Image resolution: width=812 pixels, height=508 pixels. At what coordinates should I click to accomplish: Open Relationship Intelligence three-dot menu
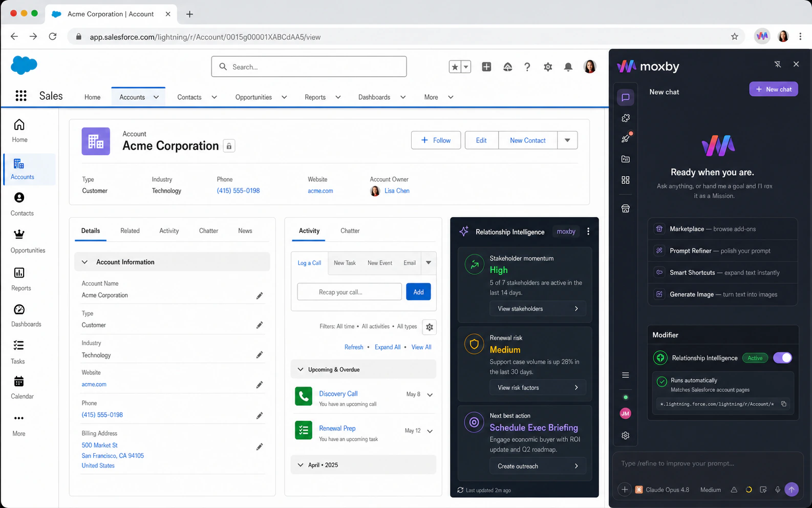(588, 231)
